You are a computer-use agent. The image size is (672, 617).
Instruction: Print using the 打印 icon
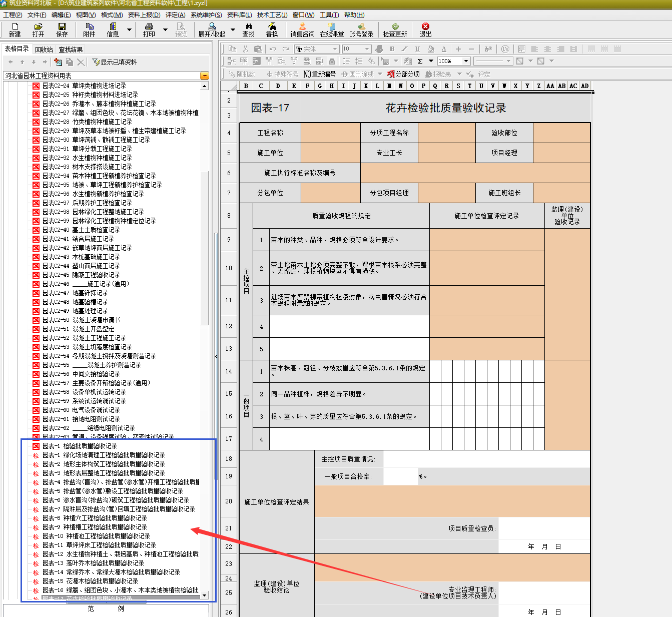coord(149,30)
